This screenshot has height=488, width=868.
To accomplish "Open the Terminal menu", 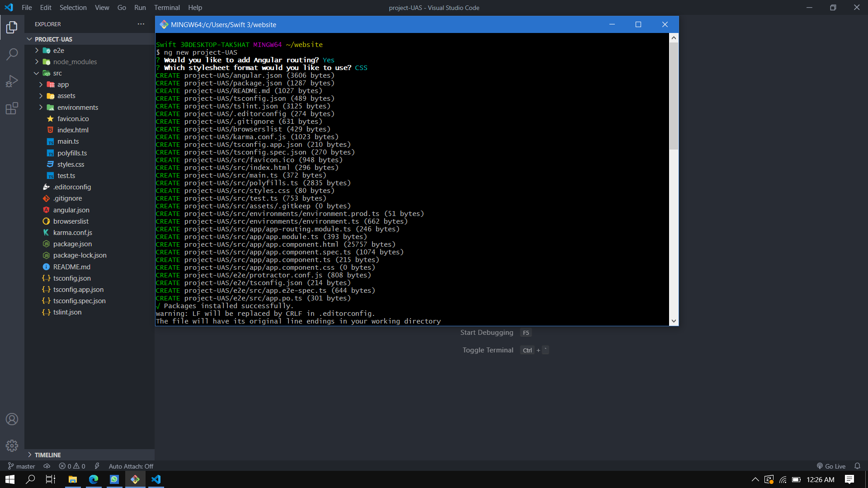I will tap(167, 8).
